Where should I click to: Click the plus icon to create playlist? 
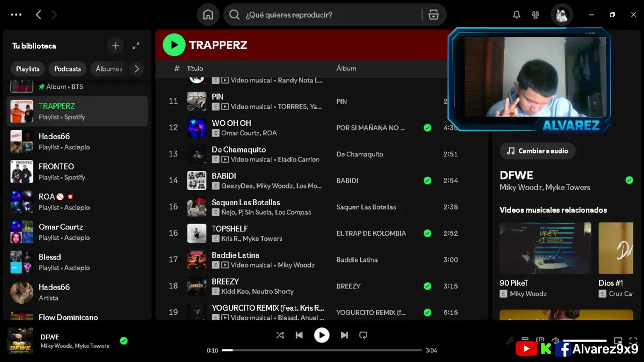[115, 46]
